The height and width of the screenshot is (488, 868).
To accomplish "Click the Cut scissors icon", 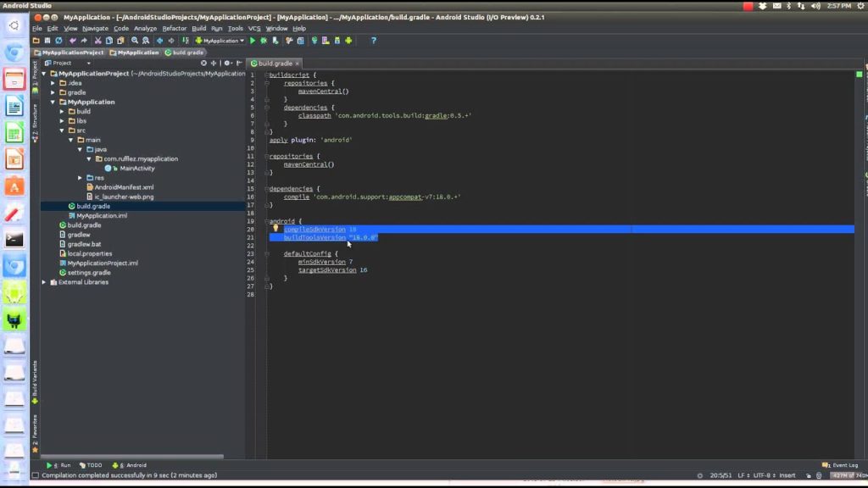I will point(98,41).
